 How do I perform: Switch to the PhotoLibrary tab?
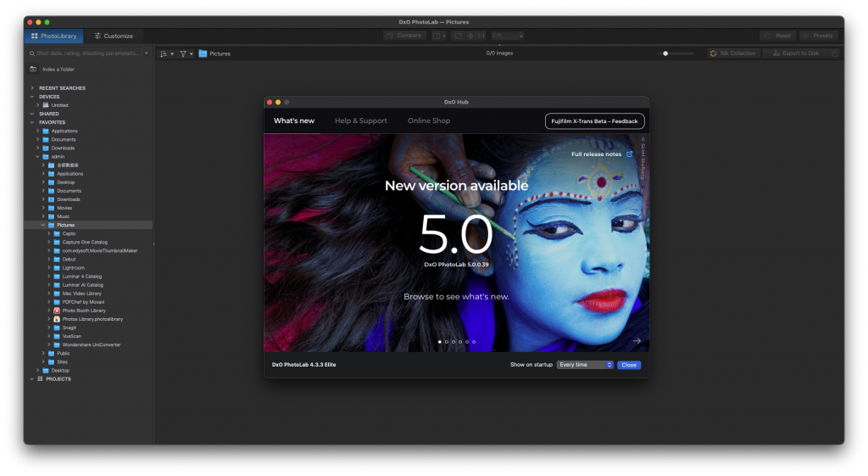click(53, 36)
